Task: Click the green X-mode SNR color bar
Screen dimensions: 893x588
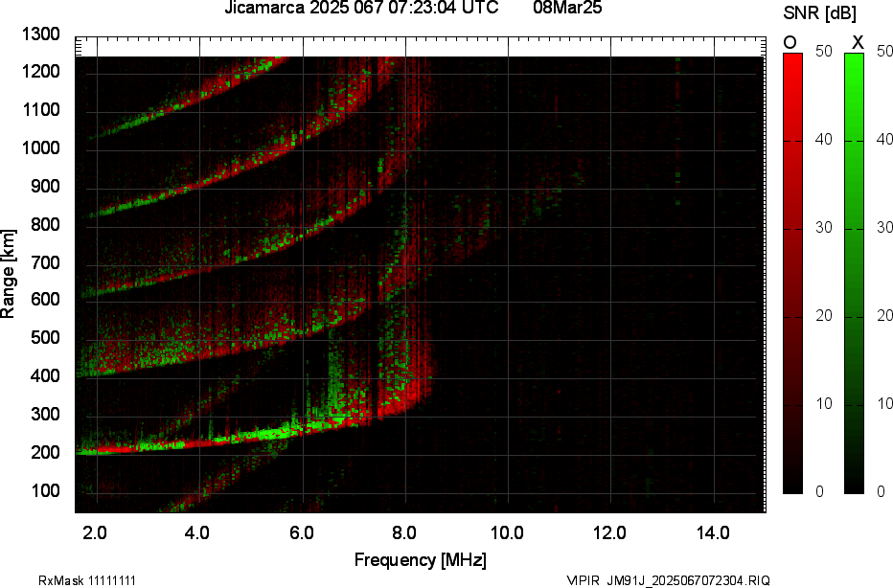Action: pyautogui.click(x=854, y=273)
